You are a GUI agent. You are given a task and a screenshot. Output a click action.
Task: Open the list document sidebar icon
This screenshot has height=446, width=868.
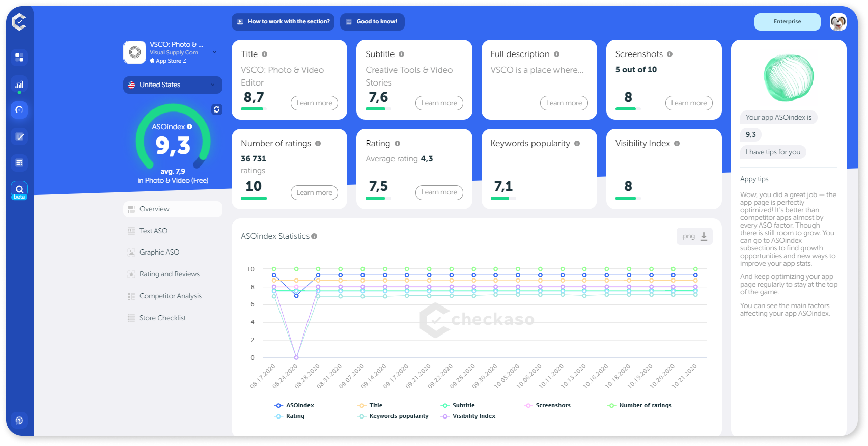(19, 163)
